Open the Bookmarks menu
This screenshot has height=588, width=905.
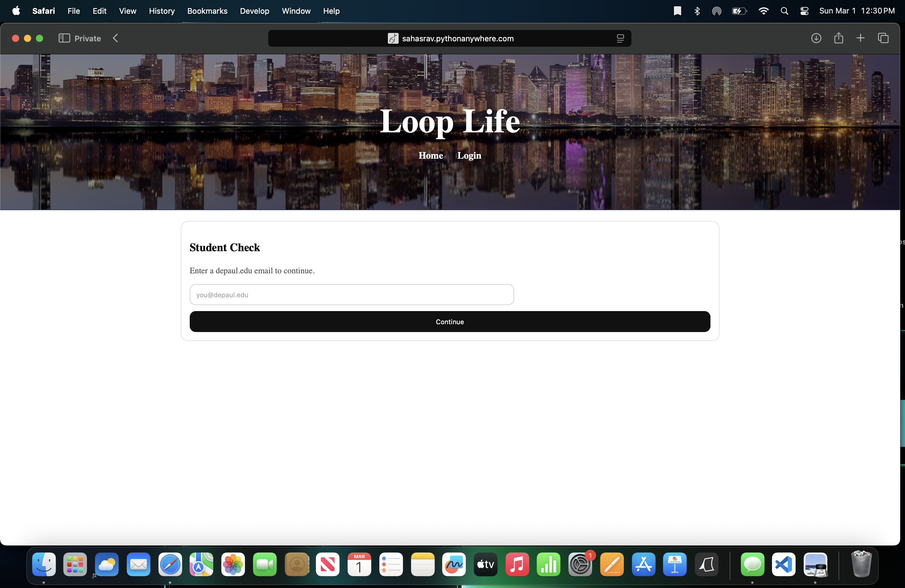[x=207, y=11]
